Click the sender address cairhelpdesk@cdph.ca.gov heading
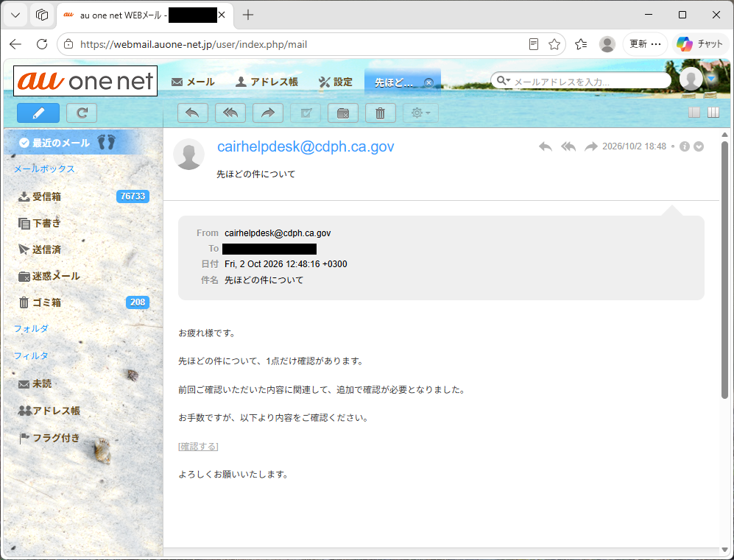This screenshot has width=734, height=560. (x=306, y=146)
